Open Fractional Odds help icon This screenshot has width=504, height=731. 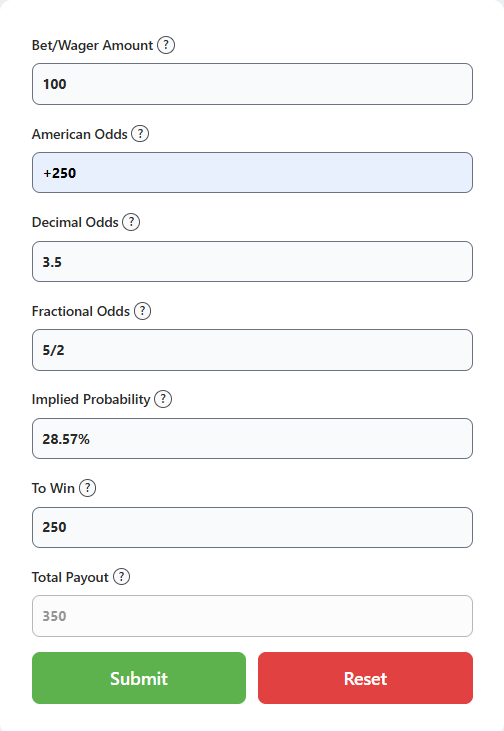tap(142, 311)
